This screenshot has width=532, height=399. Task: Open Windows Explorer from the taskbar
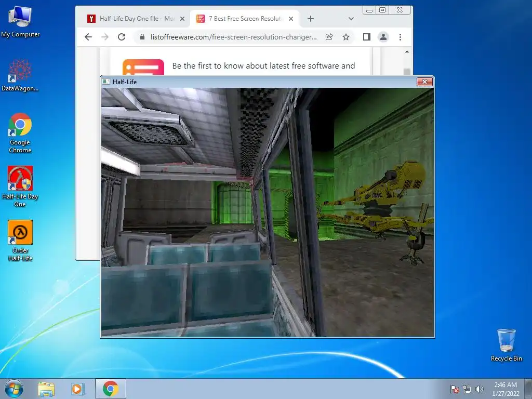tap(46, 389)
